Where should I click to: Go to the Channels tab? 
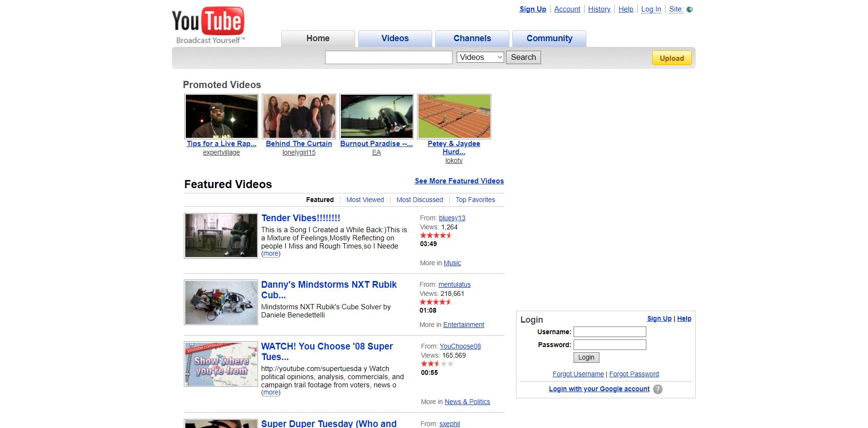click(x=472, y=38)
